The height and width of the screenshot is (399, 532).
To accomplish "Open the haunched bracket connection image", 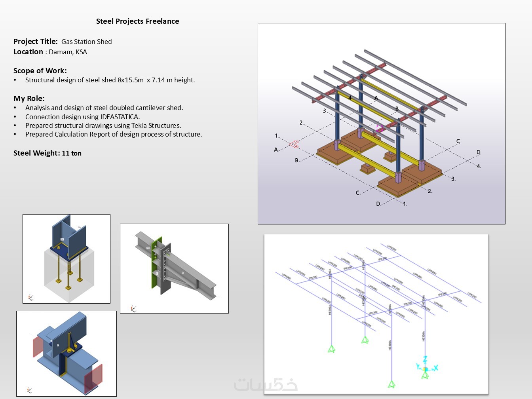I will (x=174, y=268).
